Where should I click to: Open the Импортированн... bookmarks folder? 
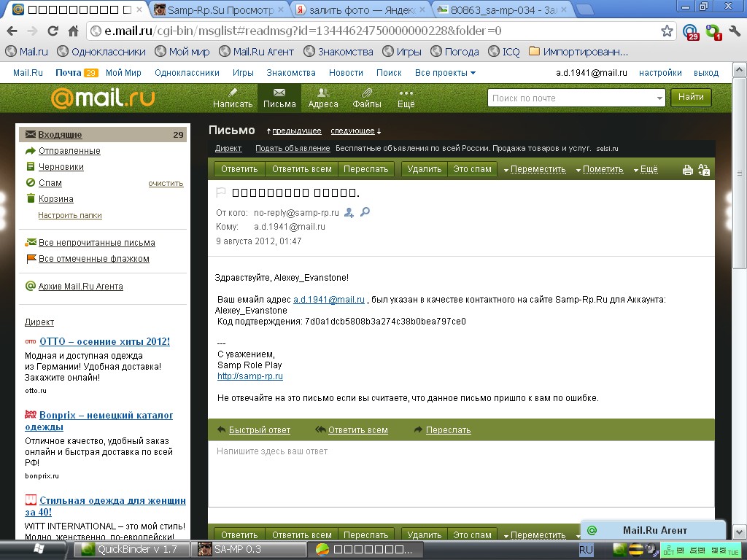tap(578, 52)
